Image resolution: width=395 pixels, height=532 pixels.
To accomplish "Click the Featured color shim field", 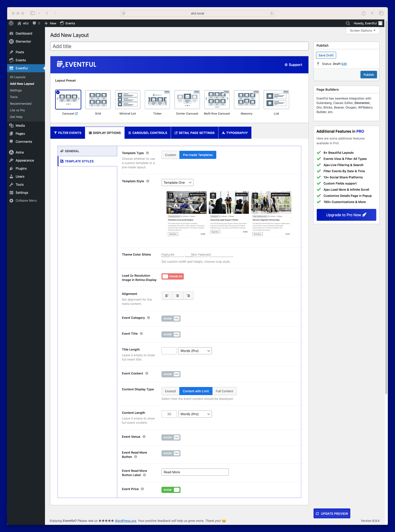I will [172, 254].
